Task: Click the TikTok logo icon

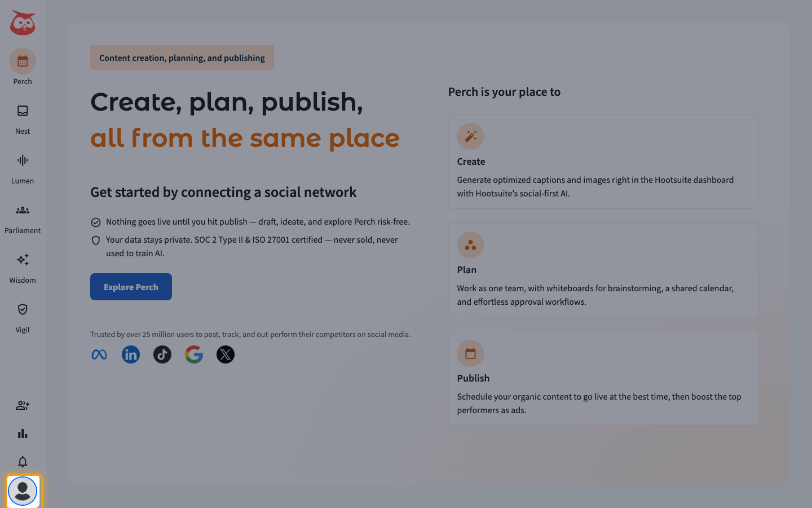Action: tap(162, 354)
